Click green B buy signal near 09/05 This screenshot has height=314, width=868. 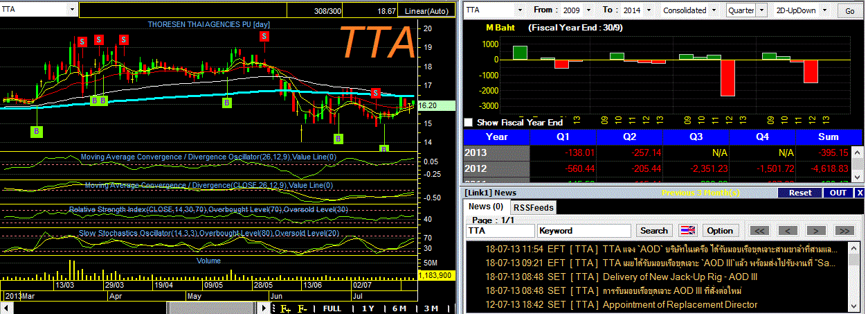[x=226, y=103]
